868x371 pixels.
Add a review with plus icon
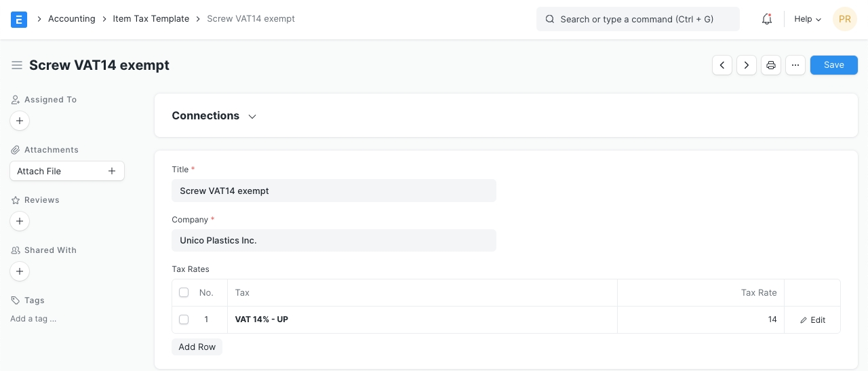click(x=20, y=221)
